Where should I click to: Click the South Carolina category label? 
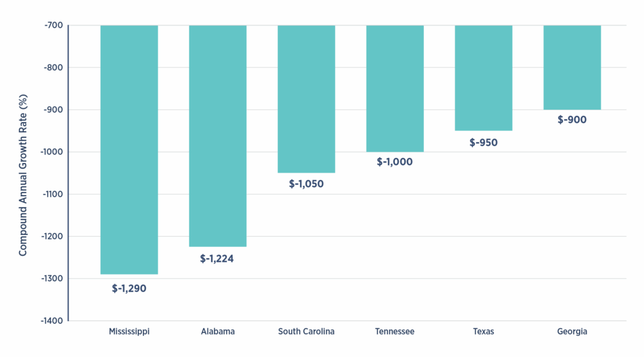[306, 331]
